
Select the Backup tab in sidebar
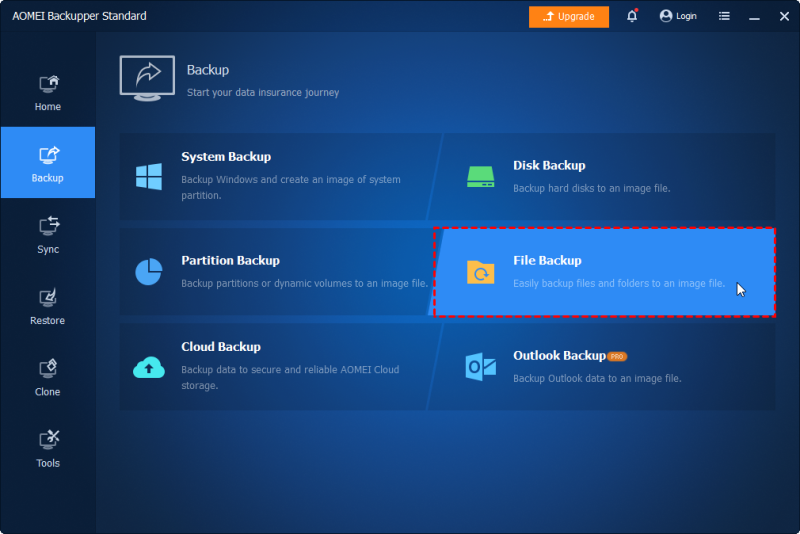[x=47, y=162]
